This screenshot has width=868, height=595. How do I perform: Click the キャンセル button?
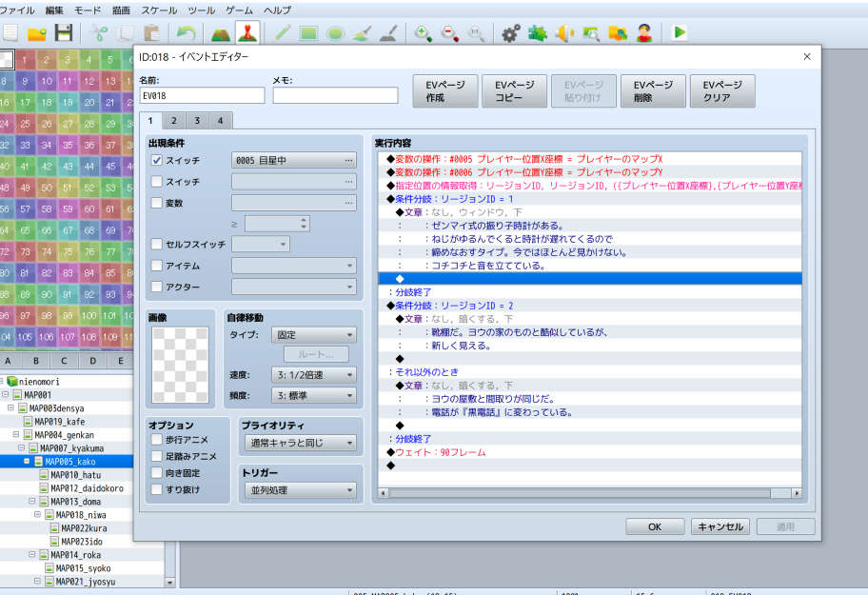point(720,526)
